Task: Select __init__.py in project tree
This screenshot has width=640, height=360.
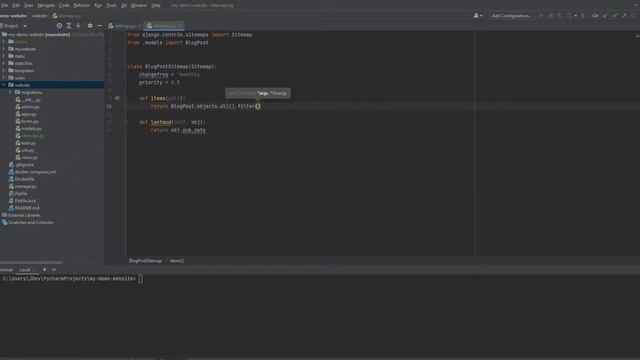Action: click(x=28, y=100)
